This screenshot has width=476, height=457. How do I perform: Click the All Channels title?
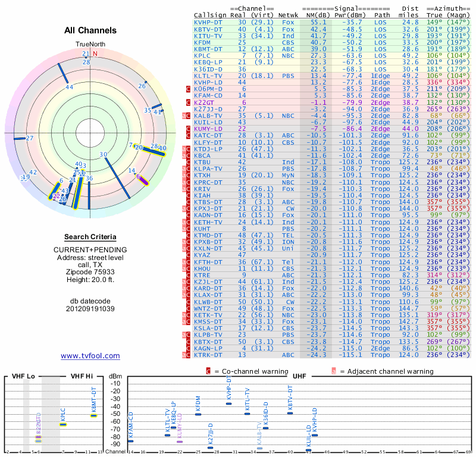click(90, 30)
